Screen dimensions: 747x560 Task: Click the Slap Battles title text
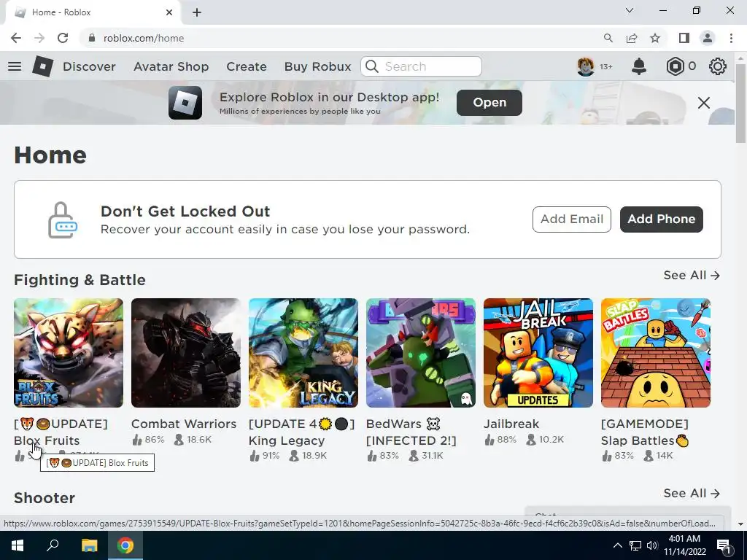[x=645, y=432]
